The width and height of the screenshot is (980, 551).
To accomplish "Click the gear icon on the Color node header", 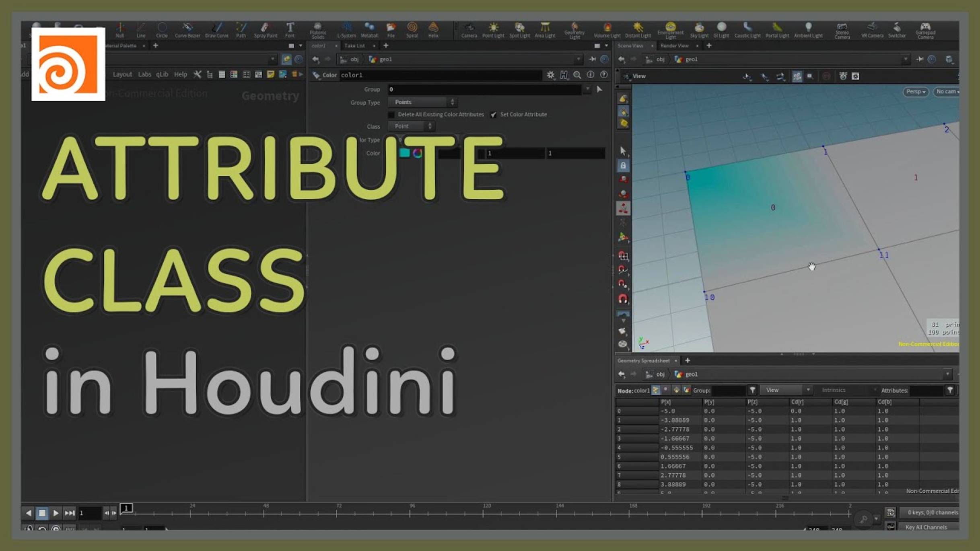I will click(x=551, y=75).
